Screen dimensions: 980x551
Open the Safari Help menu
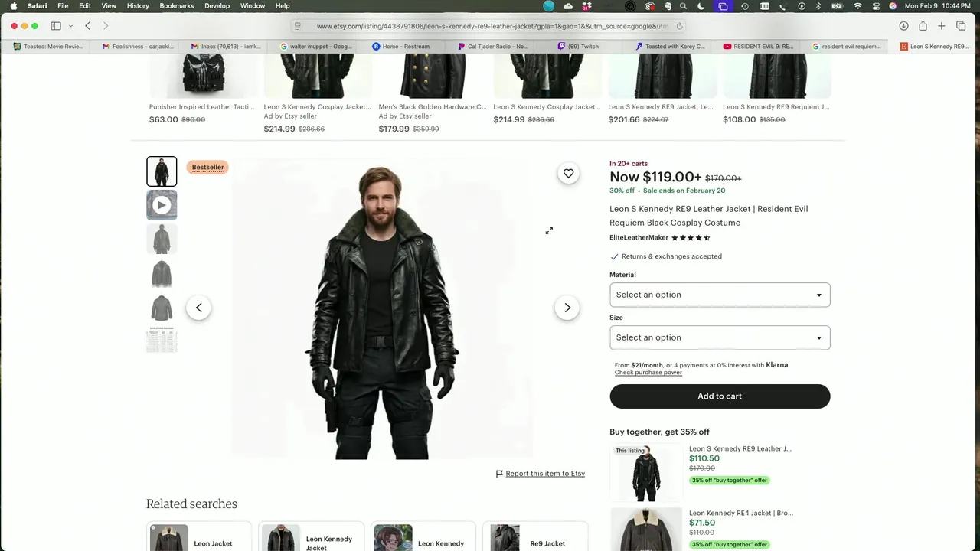point(283,6)
